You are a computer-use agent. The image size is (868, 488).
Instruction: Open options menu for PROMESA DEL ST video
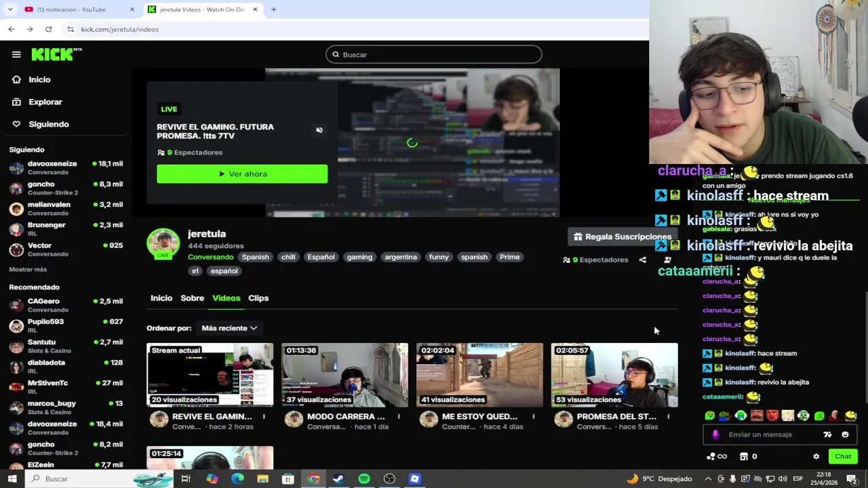tap(668, 417)
